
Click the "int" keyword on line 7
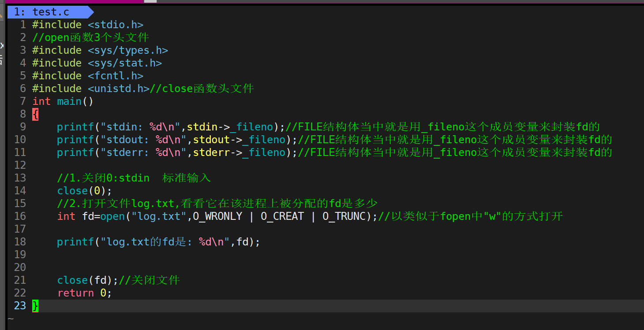pos(41,101)
